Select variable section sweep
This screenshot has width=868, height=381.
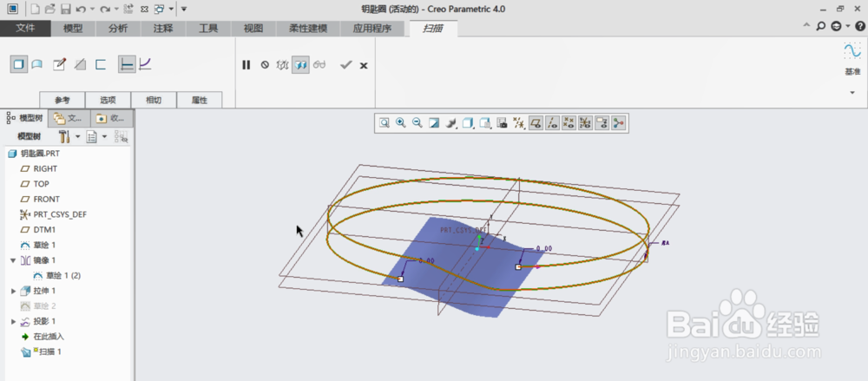coord(144,65)
